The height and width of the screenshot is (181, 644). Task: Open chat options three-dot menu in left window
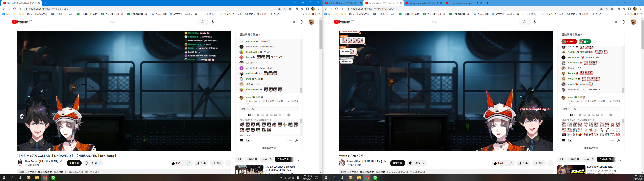click(298, 35)
